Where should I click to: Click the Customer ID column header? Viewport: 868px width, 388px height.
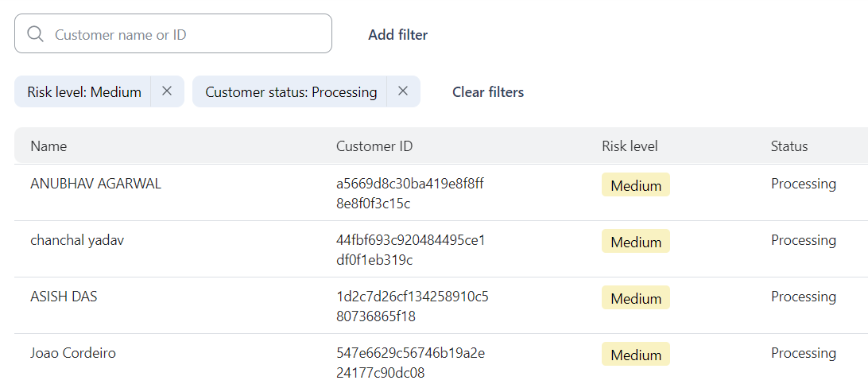coord(374,146)
